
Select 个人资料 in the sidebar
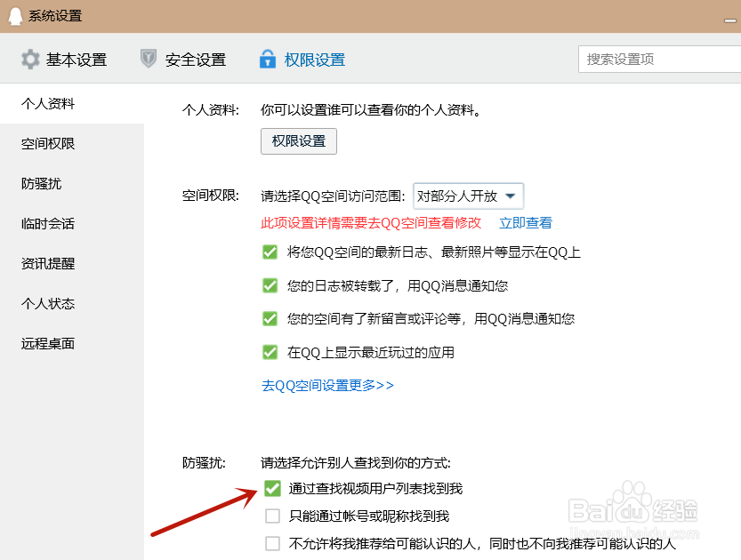pyautogui.click(x=72, y=103)
